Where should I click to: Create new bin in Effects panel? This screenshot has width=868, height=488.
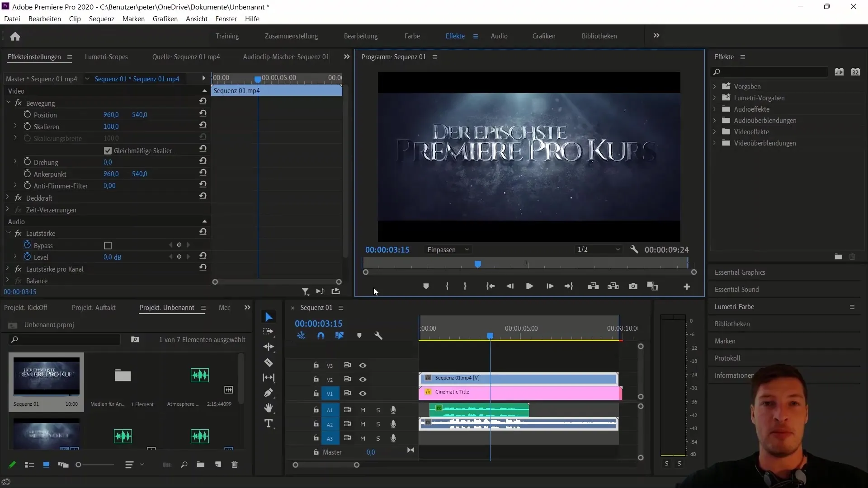(x=838, y=257)
